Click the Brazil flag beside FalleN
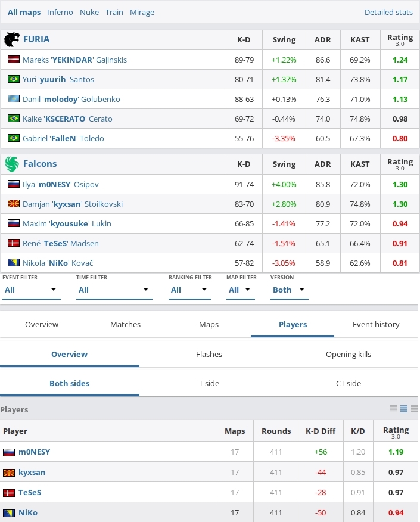Viewport: 420px width, 522px height. point(14,138)
